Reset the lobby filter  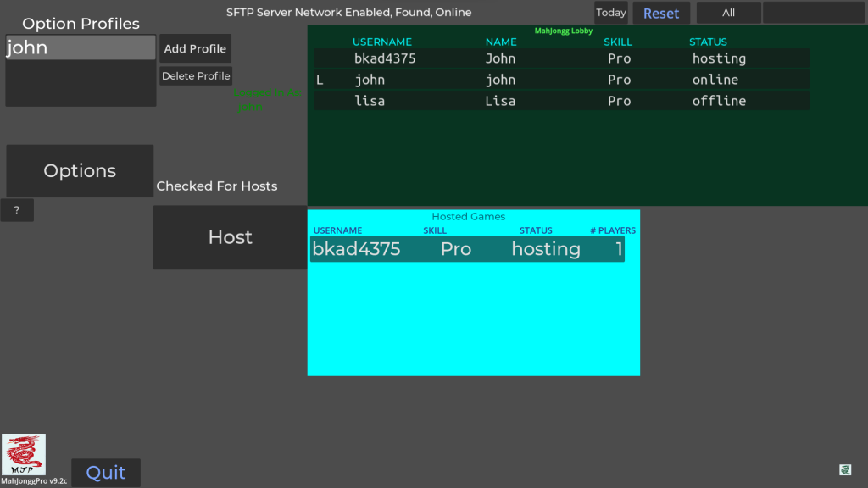point(661,14)
